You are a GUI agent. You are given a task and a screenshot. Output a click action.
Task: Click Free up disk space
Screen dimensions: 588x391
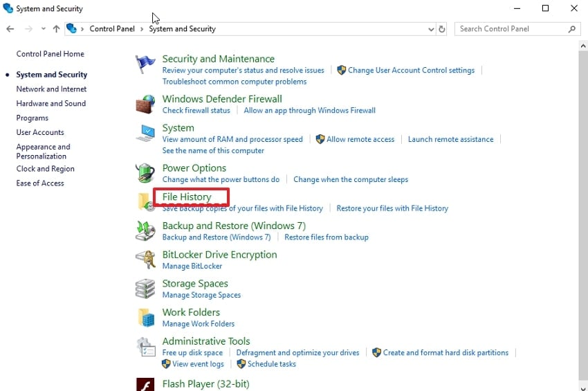pos(192,353)
